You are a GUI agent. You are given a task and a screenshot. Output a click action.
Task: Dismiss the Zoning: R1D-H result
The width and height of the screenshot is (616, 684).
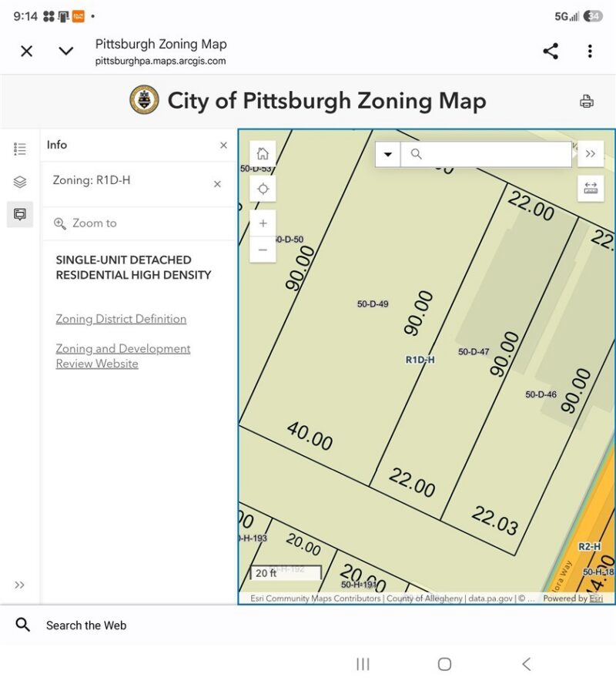(x=217, y=184)
